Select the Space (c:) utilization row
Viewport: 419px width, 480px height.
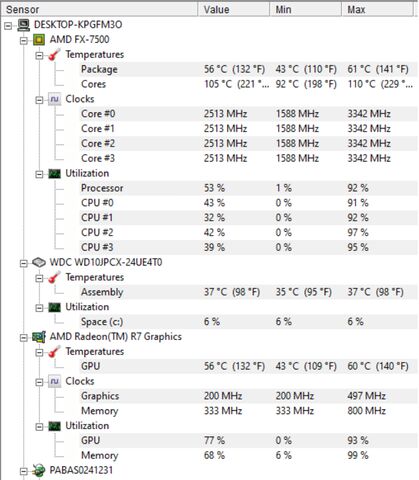(248, 322)
